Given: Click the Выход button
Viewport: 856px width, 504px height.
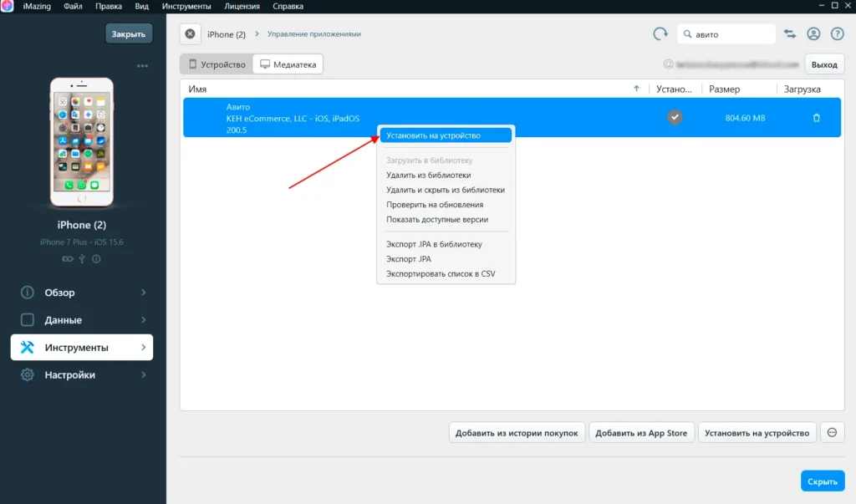Looking at the screenshot, I should click(x=824, y=64).
